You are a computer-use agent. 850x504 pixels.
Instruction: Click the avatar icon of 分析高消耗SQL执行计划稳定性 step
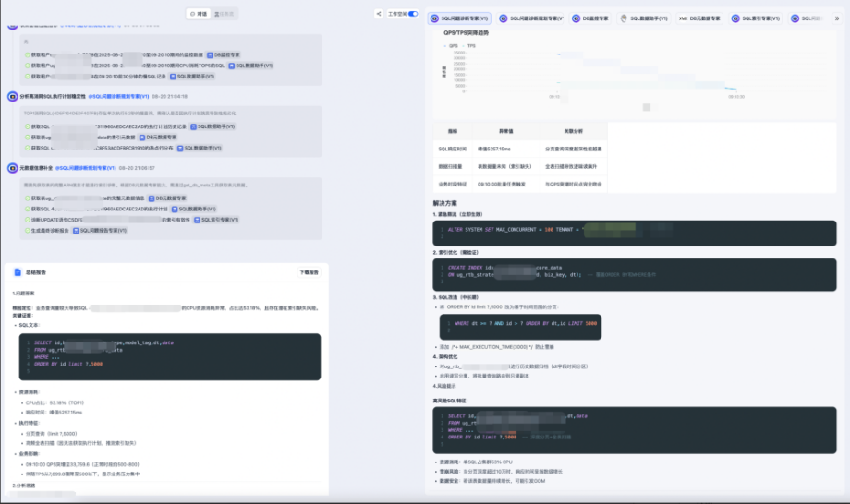[x=13, y=96]
